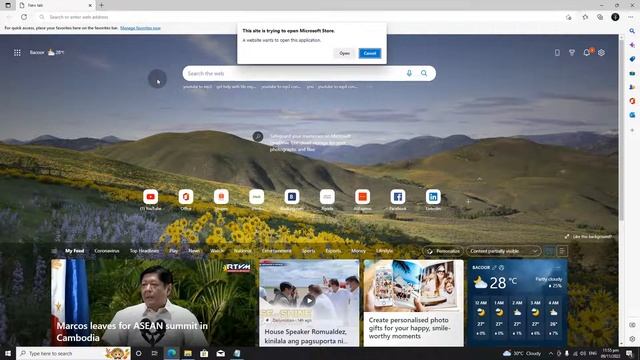Select the Money feed tab
Viewport: 640px width, 360px height.
coord(358,251)
